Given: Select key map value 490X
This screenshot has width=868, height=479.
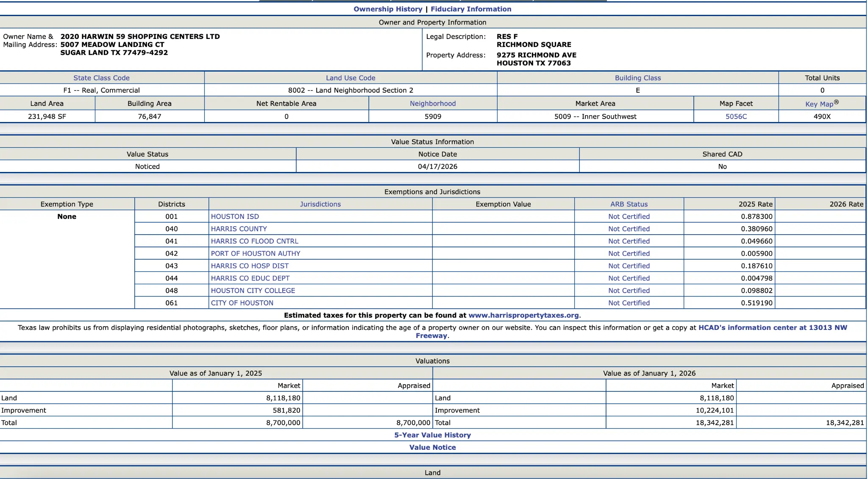Looking at the screenshot, I should tap(822, 116).
